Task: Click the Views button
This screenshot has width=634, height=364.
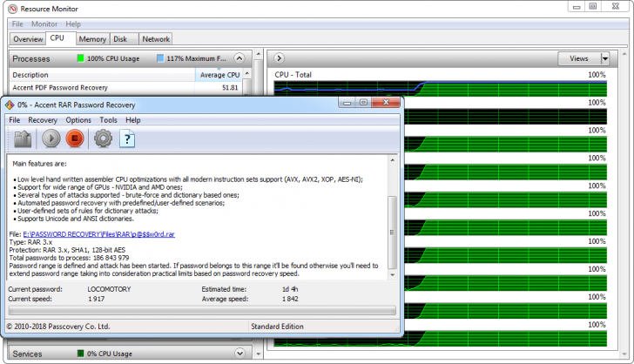Action: pyautogui.click(x=579, y=58)
